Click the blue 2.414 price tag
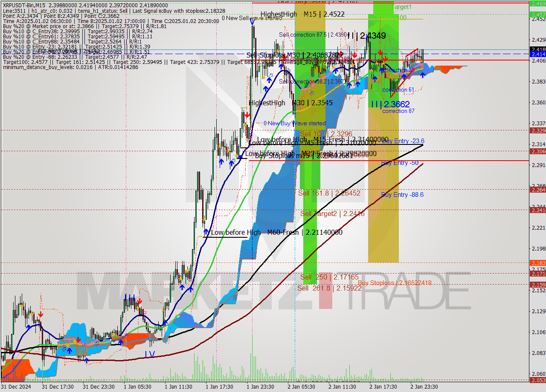 tap(537, 54)
